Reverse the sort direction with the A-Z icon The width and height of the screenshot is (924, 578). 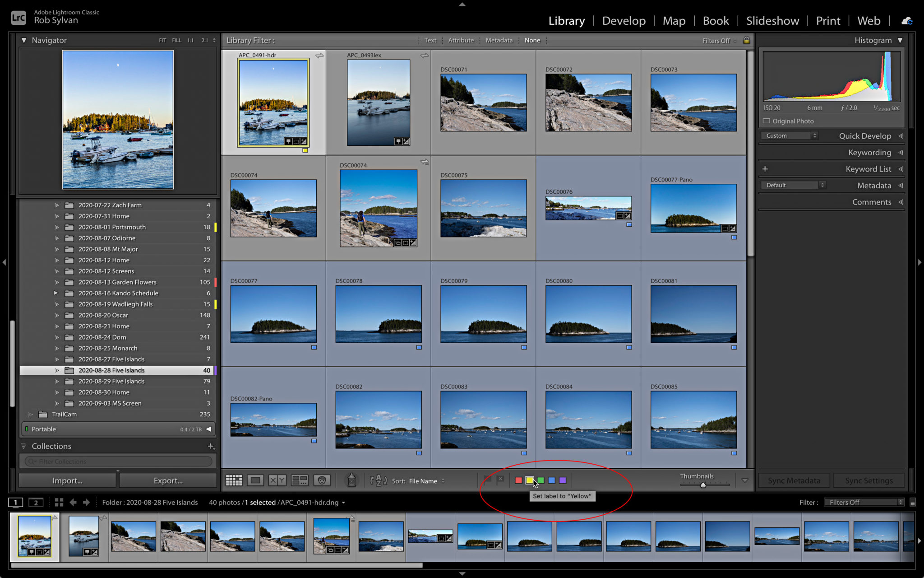pos(378,480)
